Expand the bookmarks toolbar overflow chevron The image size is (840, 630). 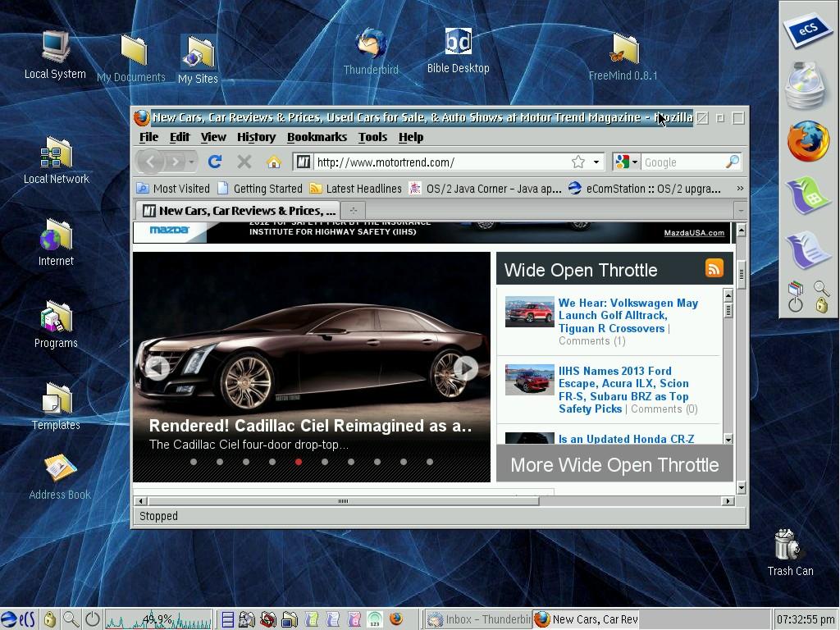(x=740, y=188)
